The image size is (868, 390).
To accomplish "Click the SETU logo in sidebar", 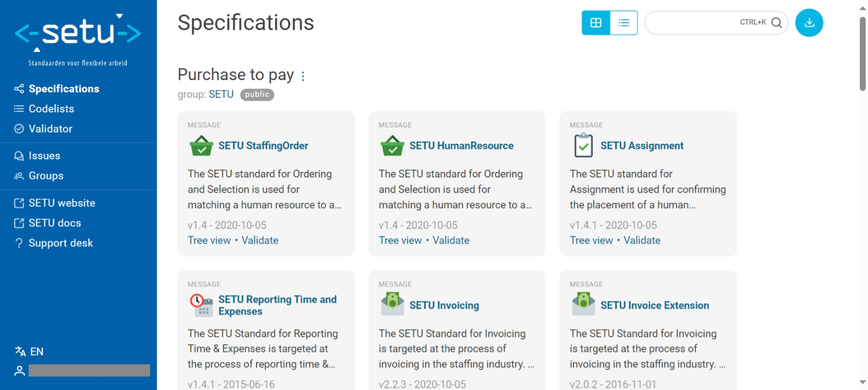I will coord(78,40).
